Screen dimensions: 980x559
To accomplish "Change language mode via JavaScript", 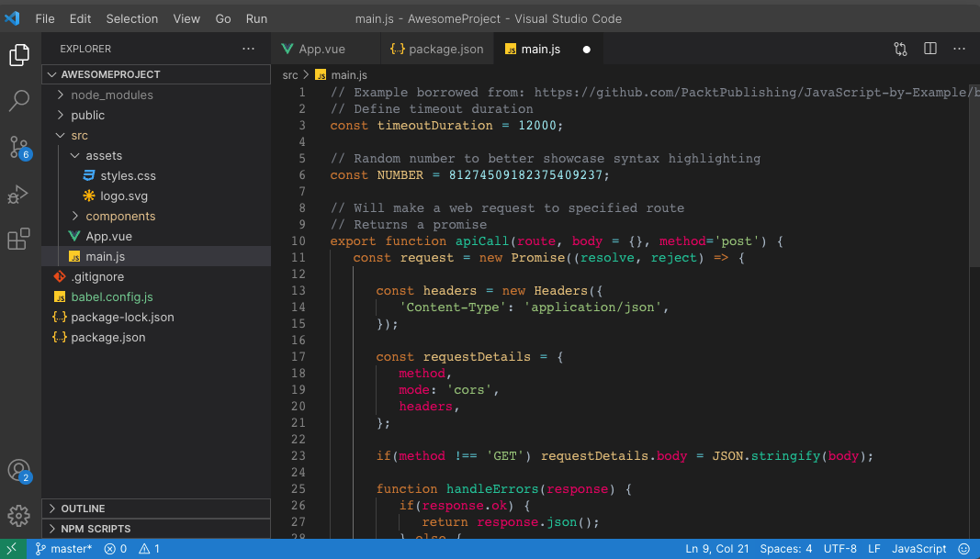I will pos(918,549).
